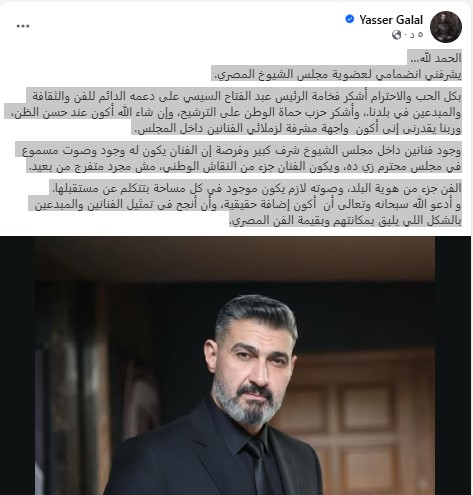Image resolution: width=473 pixels, height=495 pixels.
Task: Click the globe public-privacy icon
Action: (x=396, y=34)
